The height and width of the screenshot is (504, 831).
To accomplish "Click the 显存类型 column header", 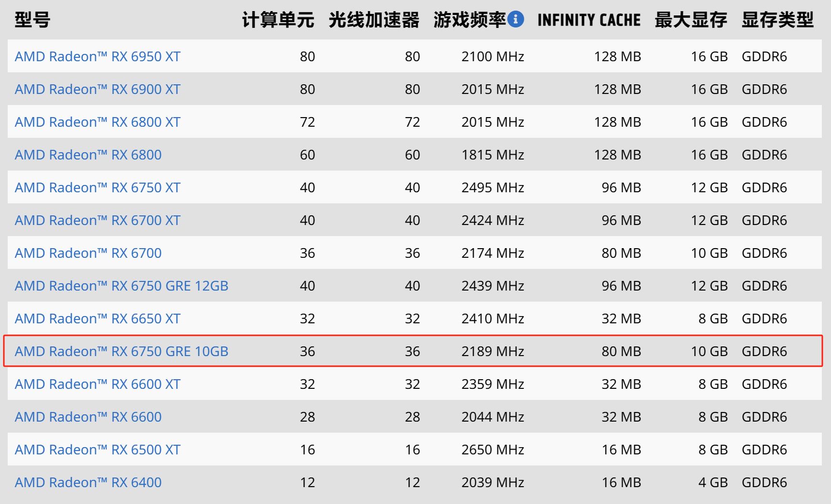I will click(778, 20).
